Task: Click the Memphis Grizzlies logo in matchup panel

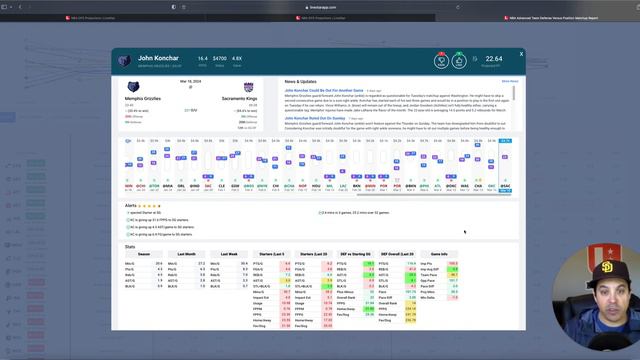Action: coord(133,87)
